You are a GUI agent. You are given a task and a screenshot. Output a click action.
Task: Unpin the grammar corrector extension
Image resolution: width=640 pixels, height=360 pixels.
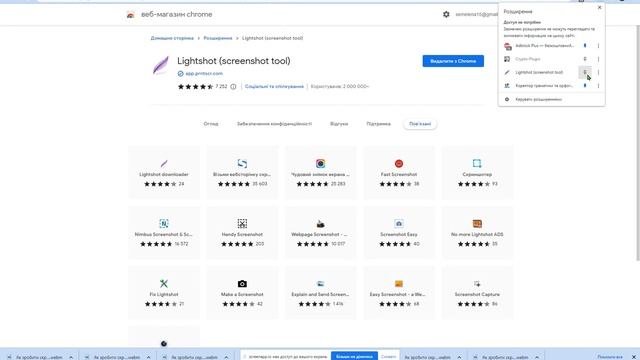585,86
